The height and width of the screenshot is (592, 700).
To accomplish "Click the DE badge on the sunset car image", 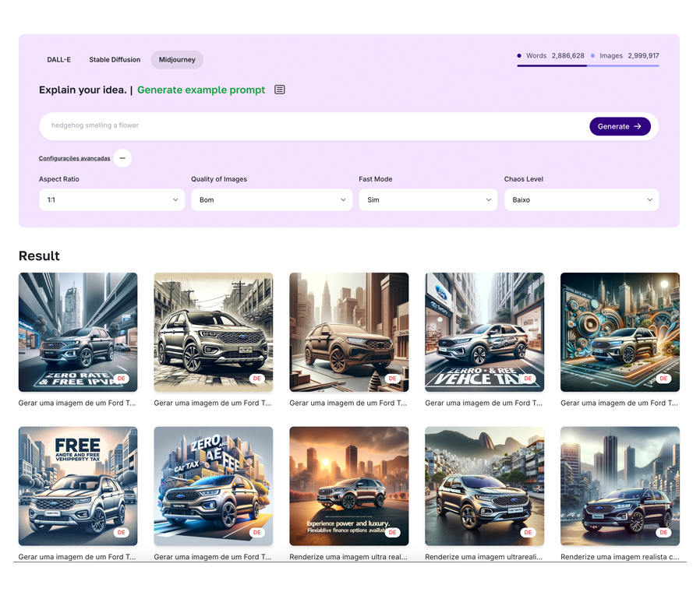I will click(x=392, y=533).
